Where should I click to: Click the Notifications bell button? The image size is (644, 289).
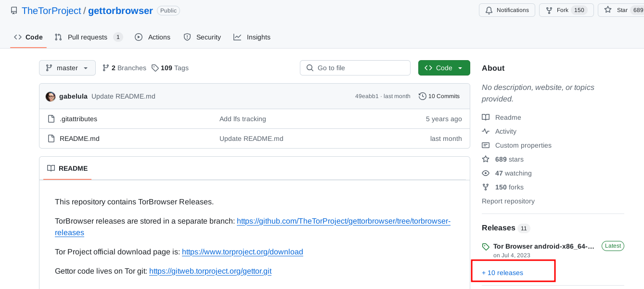(x=507, y=10)
